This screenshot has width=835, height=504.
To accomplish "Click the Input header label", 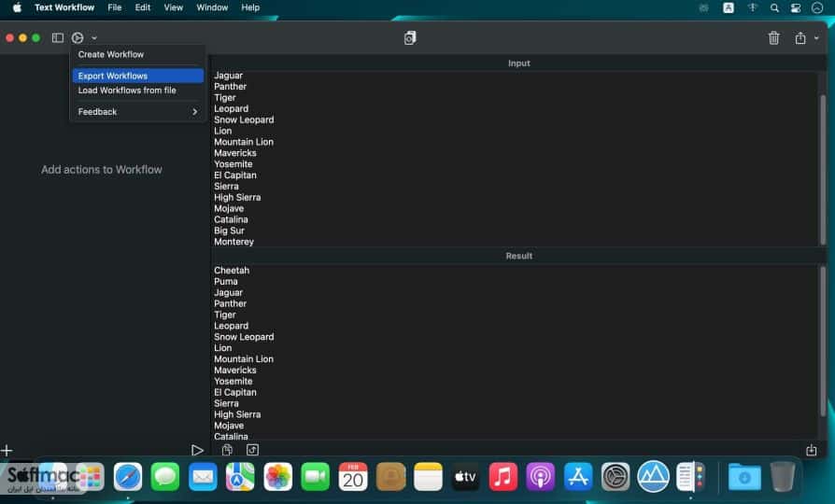I will [518, 63].
